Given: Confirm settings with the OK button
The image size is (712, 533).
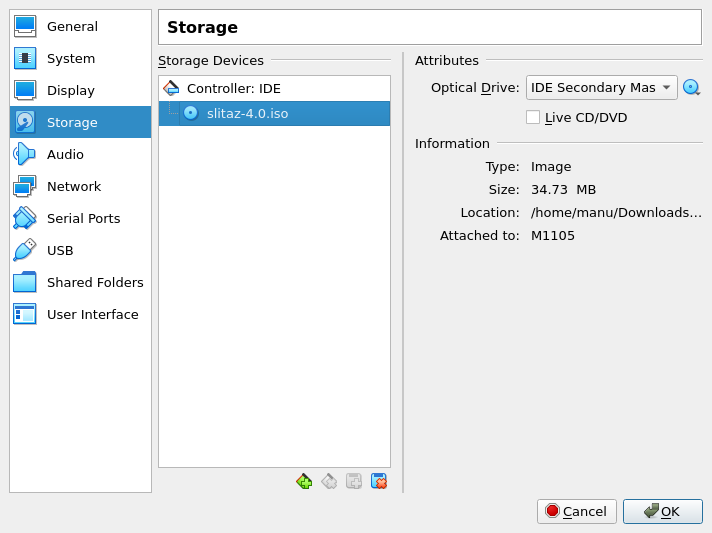Looking at the screenshot, I should pos(663,511).
